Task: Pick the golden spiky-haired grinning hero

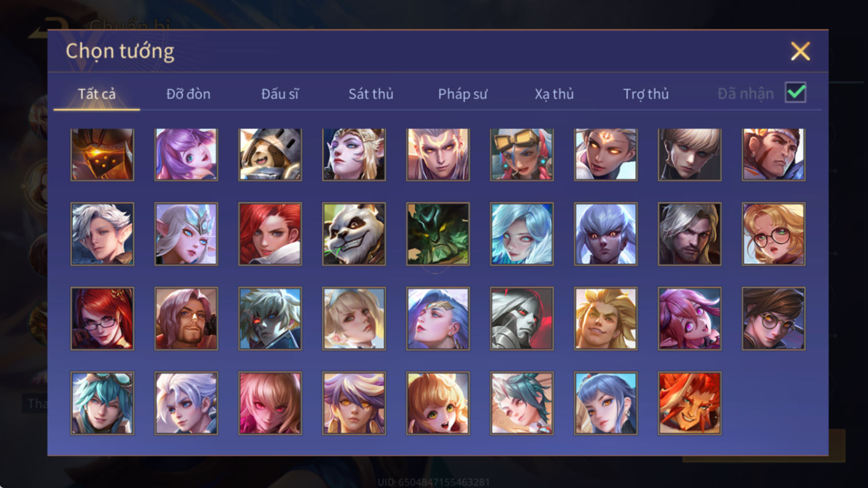Action: (605, 318)
